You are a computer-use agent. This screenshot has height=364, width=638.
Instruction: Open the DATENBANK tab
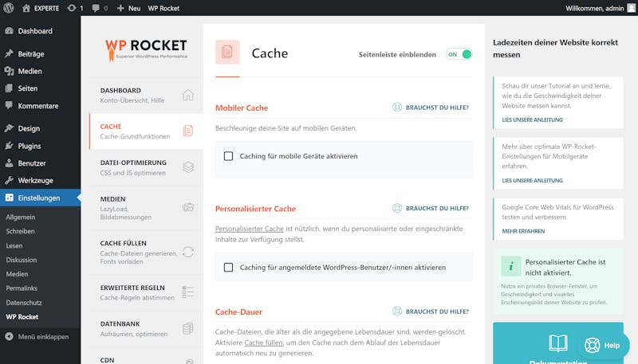[x=146, y=329]
